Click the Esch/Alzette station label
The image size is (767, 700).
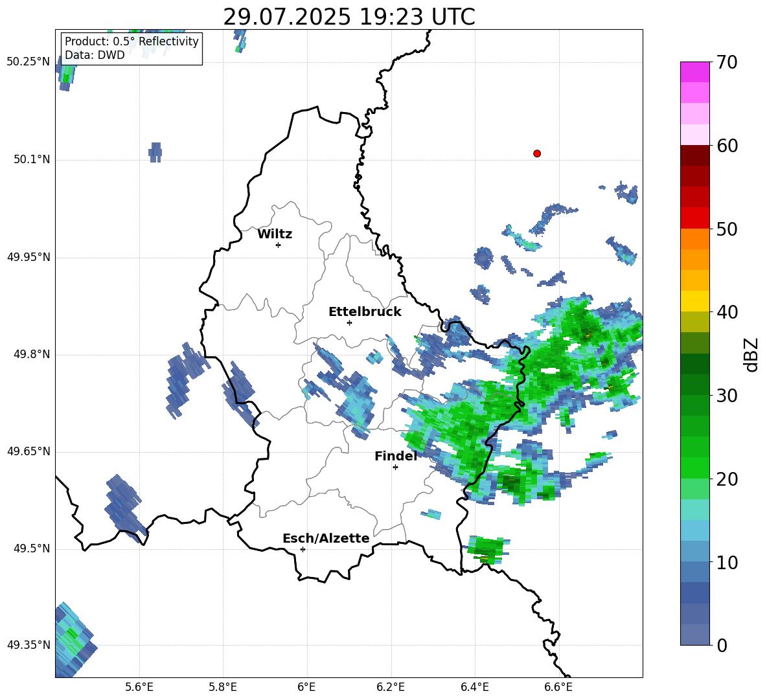(326, 538)
